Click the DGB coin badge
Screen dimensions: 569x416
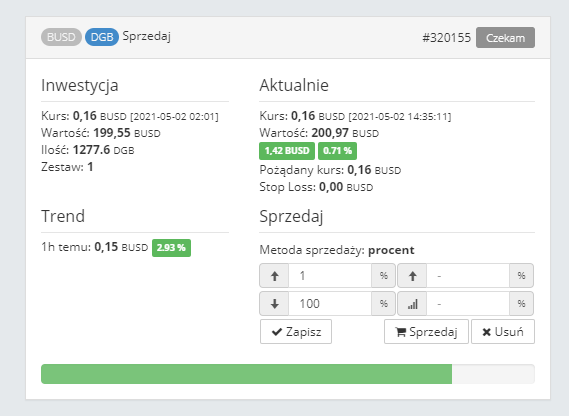point(102,37)
